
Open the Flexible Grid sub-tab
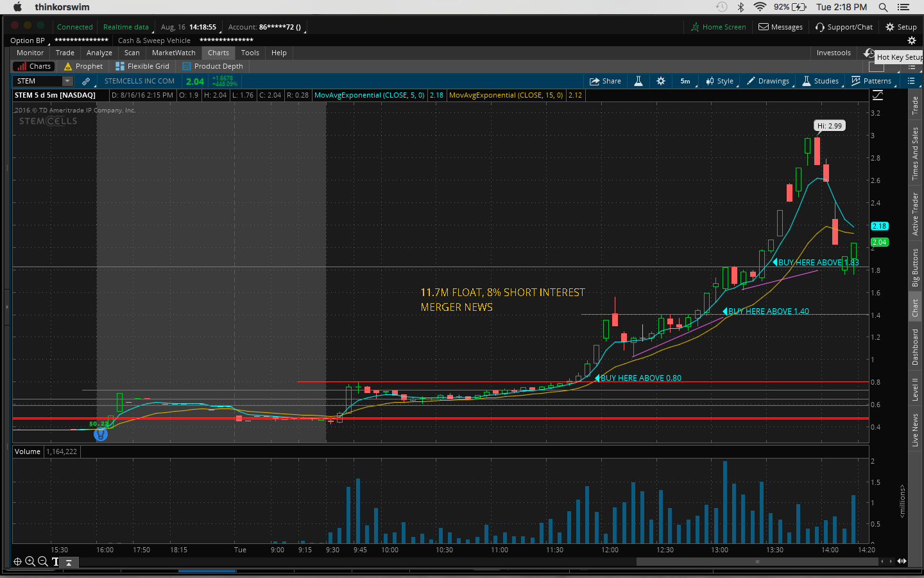(142, 66)
